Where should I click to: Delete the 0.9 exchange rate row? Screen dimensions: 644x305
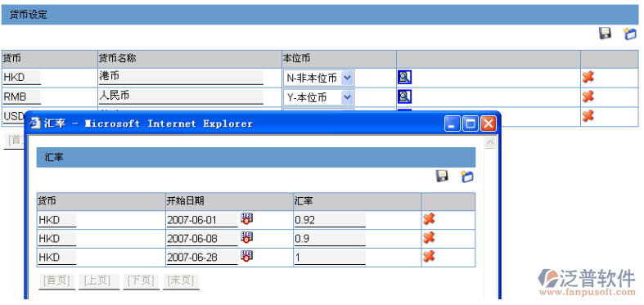[429, 238]
